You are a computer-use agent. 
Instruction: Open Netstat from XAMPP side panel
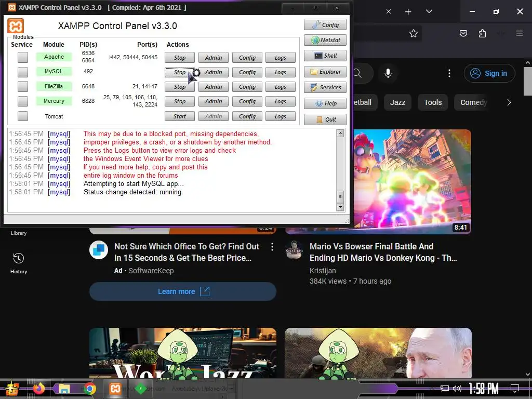pyautogui.click(x=325, y=40)
